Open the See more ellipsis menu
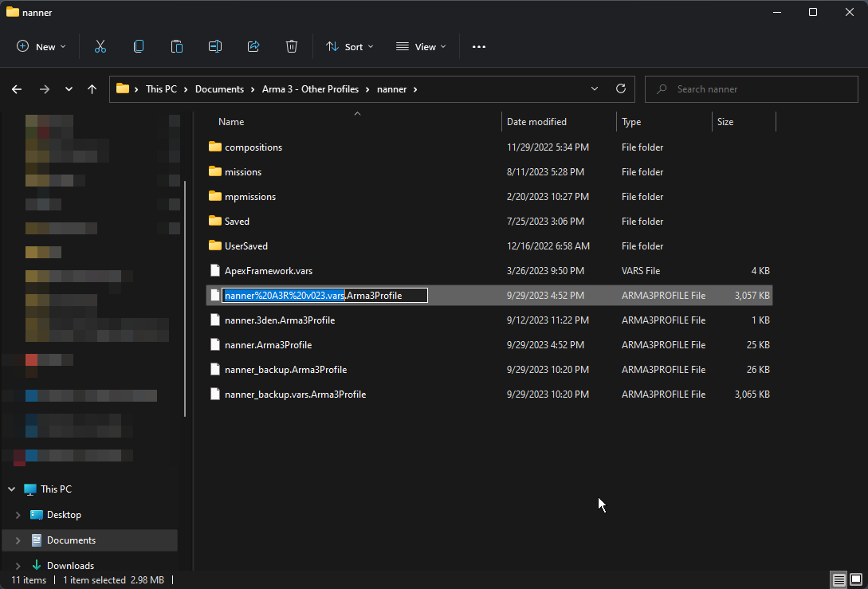Image resolution: width=868 pixels, height=589 pixels. [x=478, y=47]
